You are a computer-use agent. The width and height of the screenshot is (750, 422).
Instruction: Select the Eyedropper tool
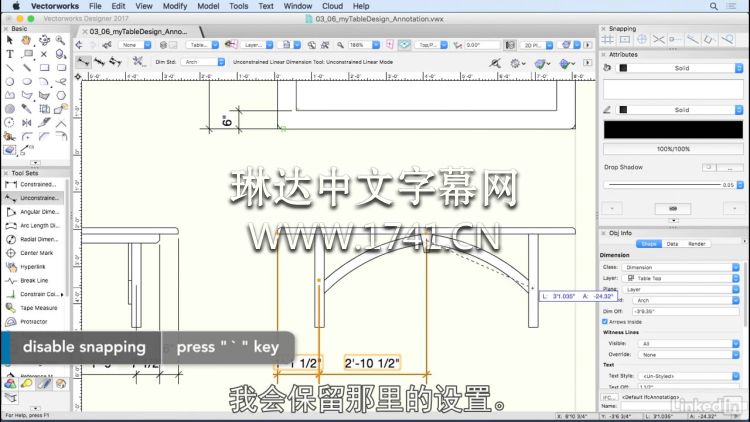pyautogui.click(x=27, y=109)
